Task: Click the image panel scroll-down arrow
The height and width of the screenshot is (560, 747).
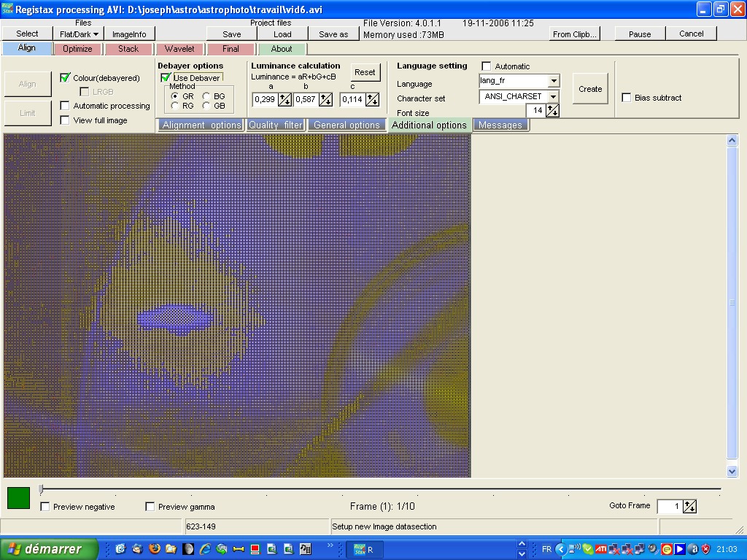Action: (732, 471)
